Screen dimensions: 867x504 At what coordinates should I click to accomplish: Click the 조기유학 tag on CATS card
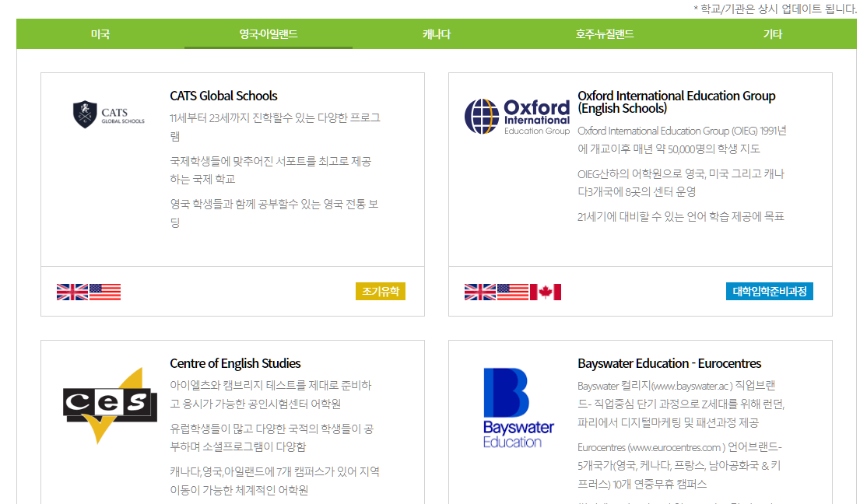coord(381,291)
